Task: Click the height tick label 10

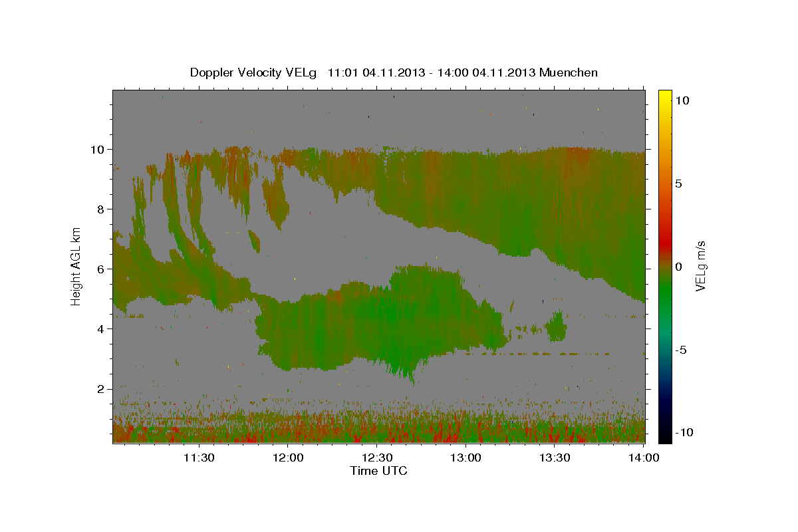Action: click(x=97, y=149)
